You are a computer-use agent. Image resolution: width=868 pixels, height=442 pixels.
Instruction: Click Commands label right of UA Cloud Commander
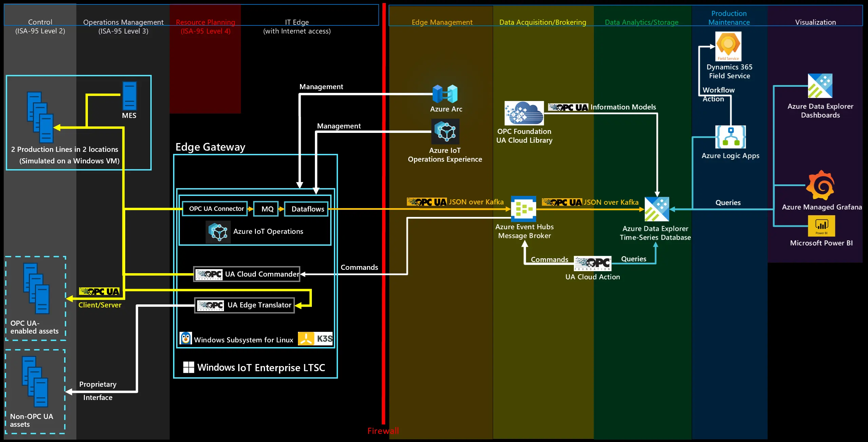(x=359, y=267)
